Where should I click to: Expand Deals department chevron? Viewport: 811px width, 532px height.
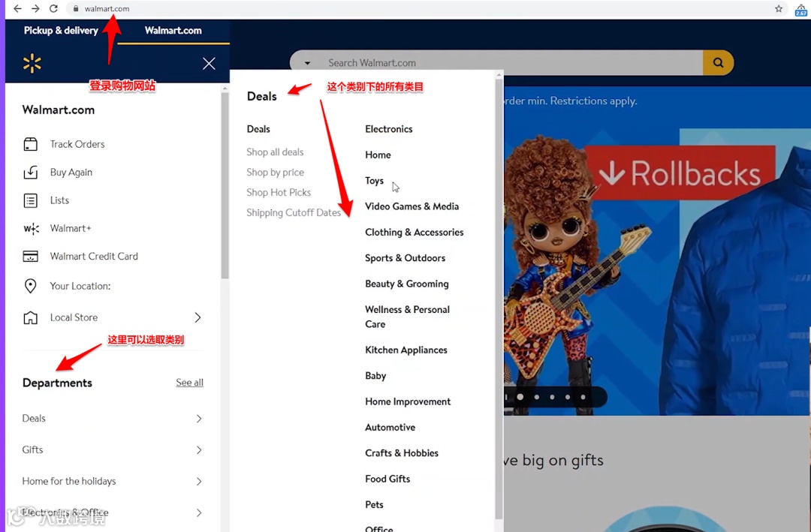click(x=199, y=419)
